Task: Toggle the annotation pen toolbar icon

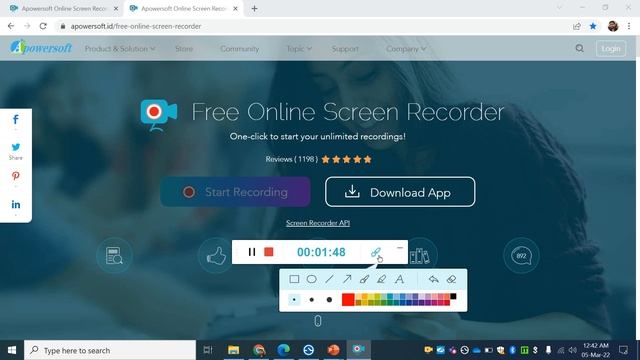Action: point(376,252)
